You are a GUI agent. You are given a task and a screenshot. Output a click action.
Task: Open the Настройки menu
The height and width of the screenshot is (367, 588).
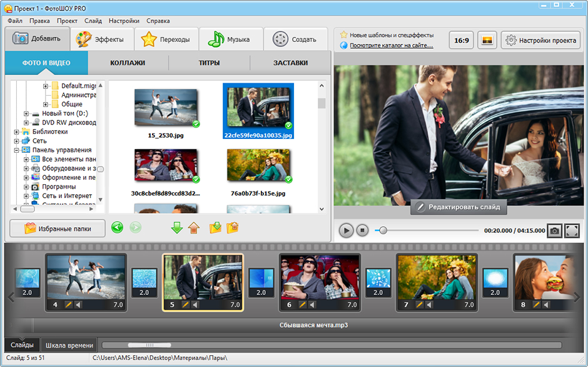pyautogui.click(x=124, y=21)
